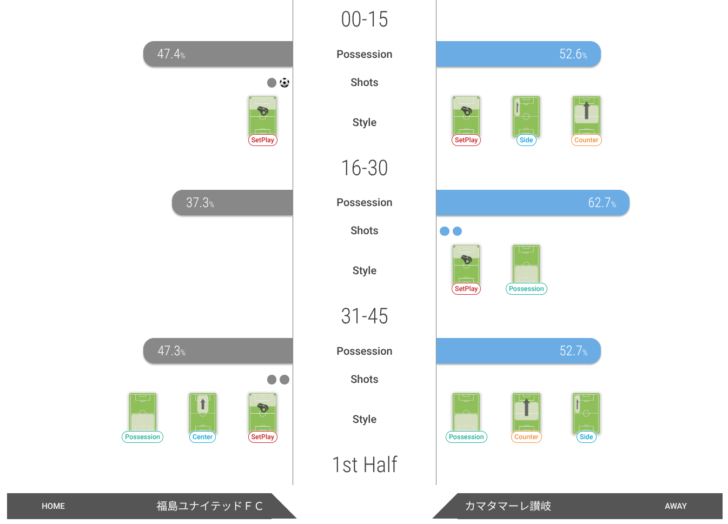Screen dimensions: 728x524
Task: Open away Possession style icon in 16-30
Action: click(x=526, y=269)
